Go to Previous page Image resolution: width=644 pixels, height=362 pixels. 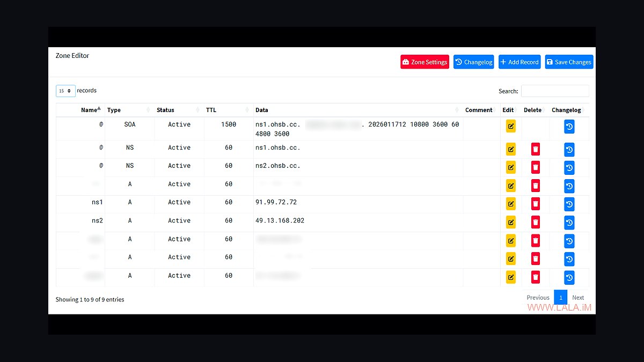pos(538,298)
